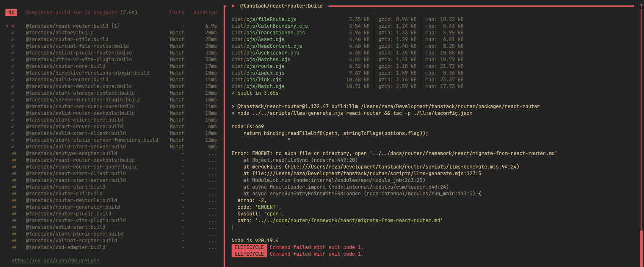Select @tanstack/router-devtools-core:build row

pyautogui.click(x=111, y=86)
